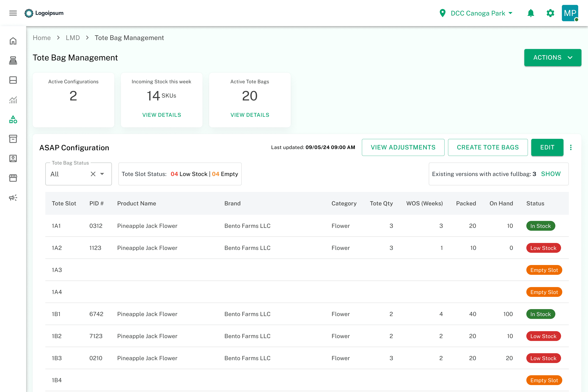
Task: Click the CREATE TOTE BAGS button
Action: [x=488, y=147]
